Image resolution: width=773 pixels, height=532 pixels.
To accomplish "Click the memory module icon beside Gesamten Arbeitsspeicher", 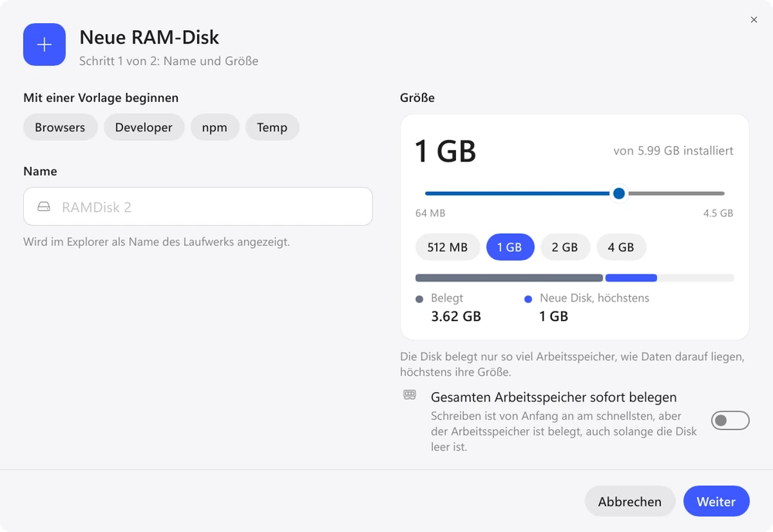I will coord(410,395).
